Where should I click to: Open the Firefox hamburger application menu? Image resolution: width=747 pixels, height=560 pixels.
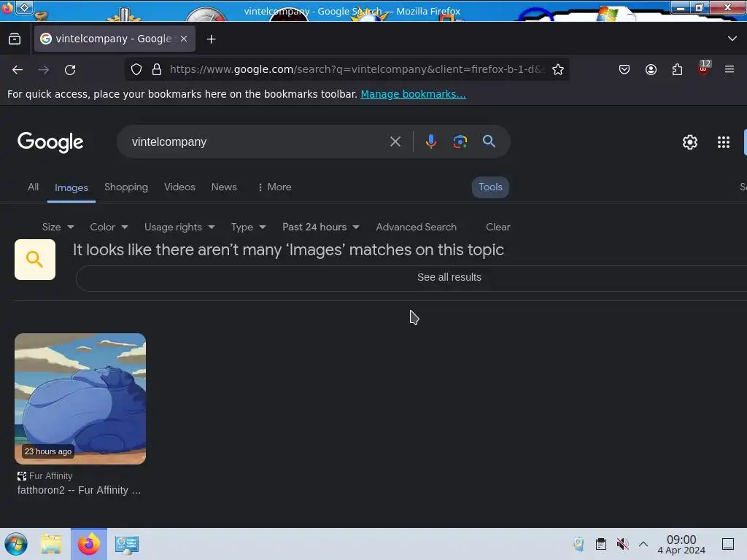pyautogui.click(x=729, y=69)
